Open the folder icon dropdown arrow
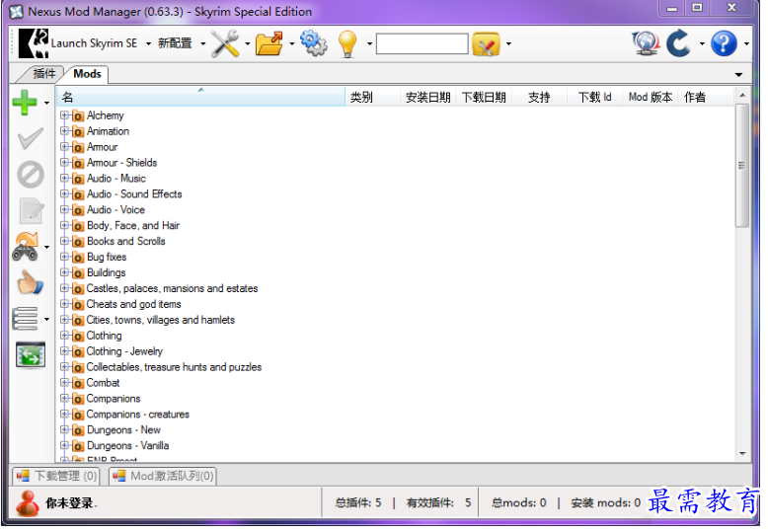The width and height of the screenshot is (768, 532). (292, 44)
